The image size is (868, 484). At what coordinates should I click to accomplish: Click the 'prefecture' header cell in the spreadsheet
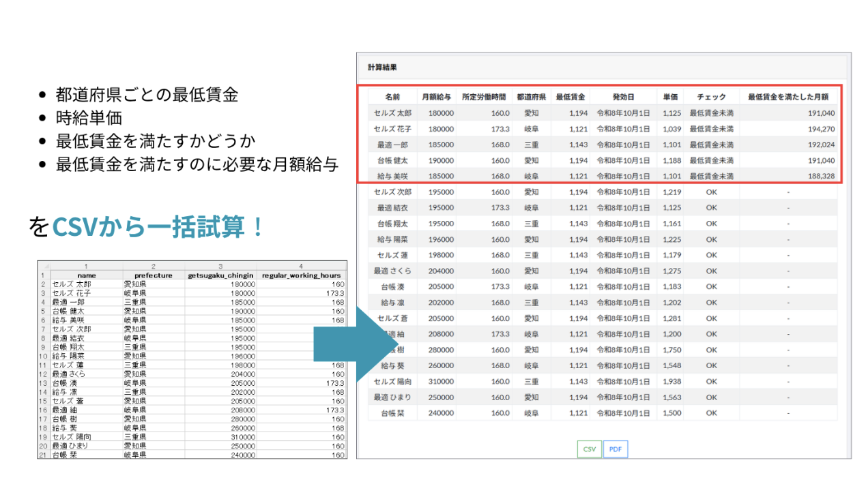point(154,275)
